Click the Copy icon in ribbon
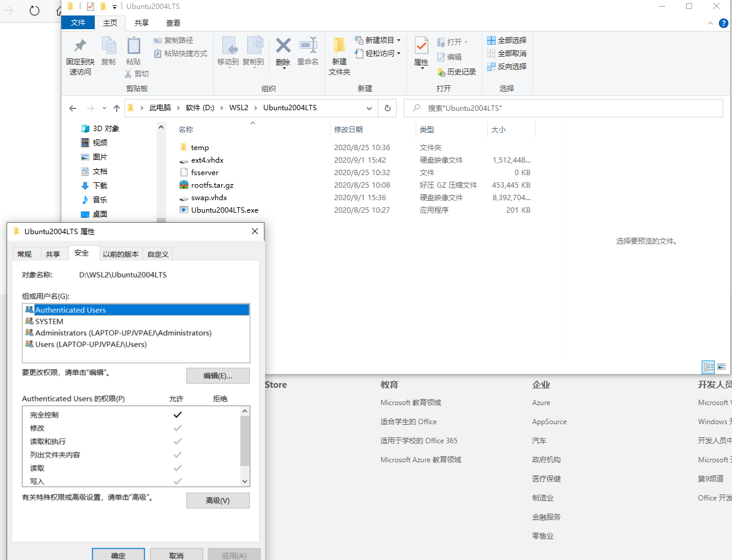 108,51
